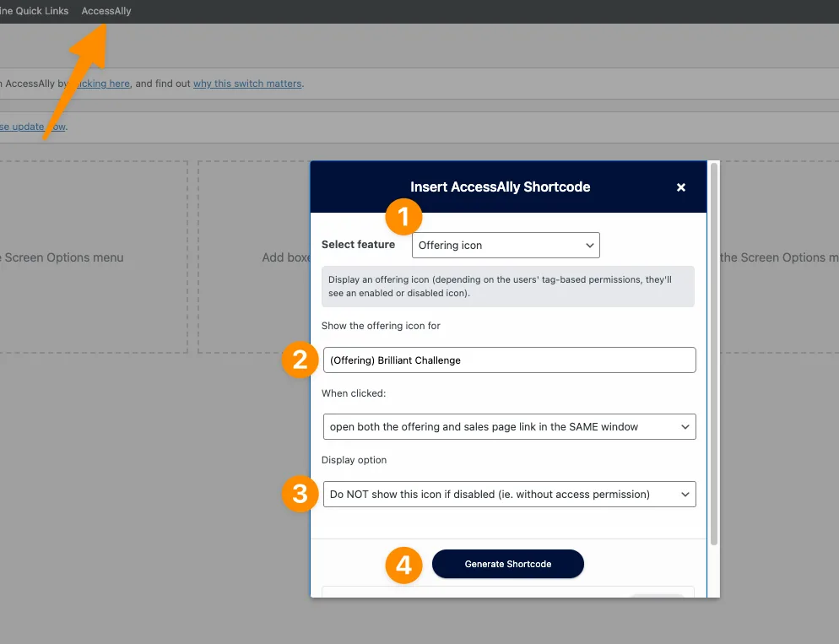Image resolution: width=839 pixels, height=644 pixels.
Task: Click the Offering icon description box
Action: 507,286
